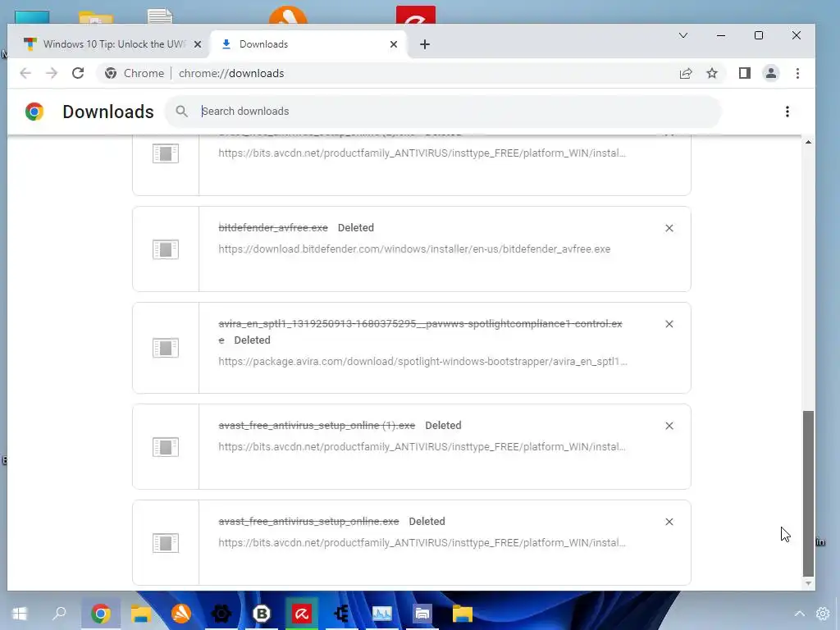840x630 pixels.
Task: Open the source link under avast_free_antivirus_setup_online (1).exe
Action: pos(422,447)
